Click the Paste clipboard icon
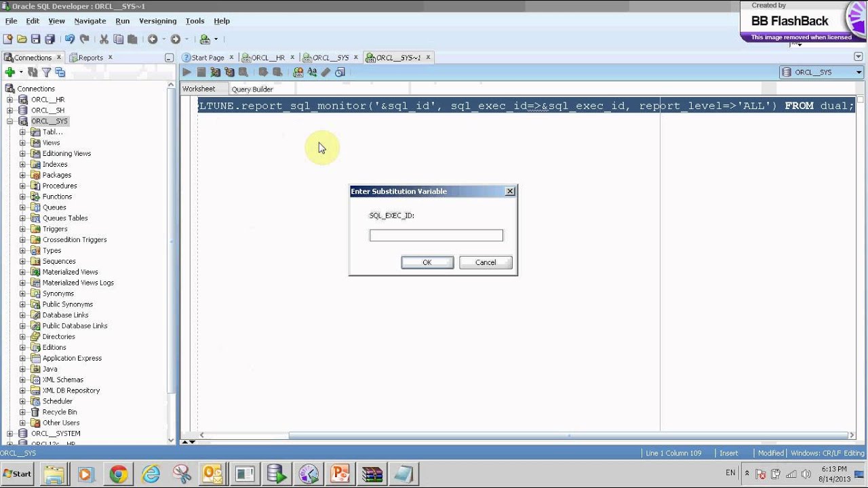The width and height of the screenshot is (868, 488). click(x=132, y=39)
